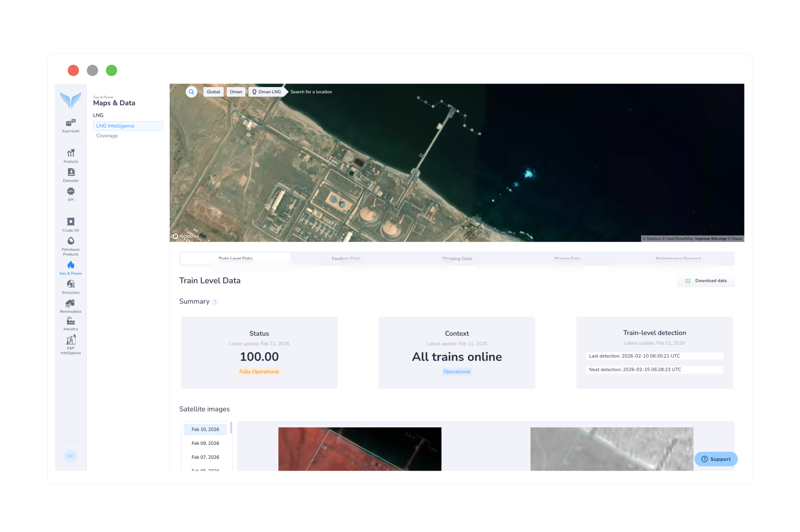Click the Download data button

tap(706, 281)
